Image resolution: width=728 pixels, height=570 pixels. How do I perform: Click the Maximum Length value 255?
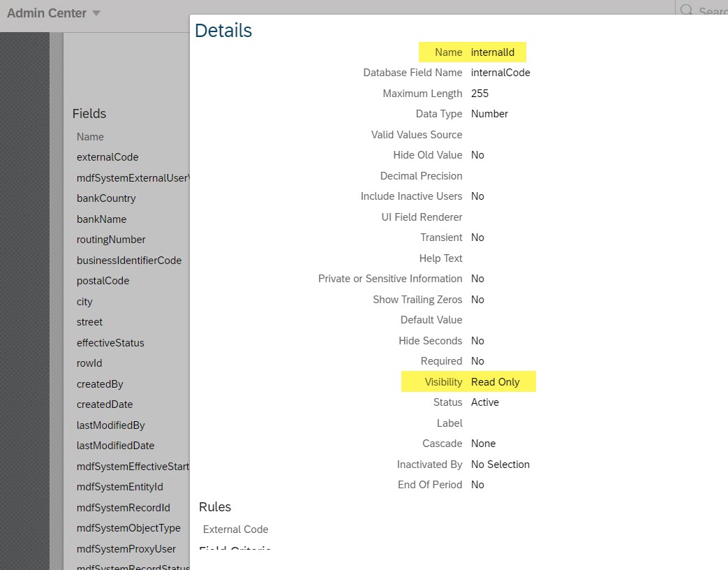(480, 94)
